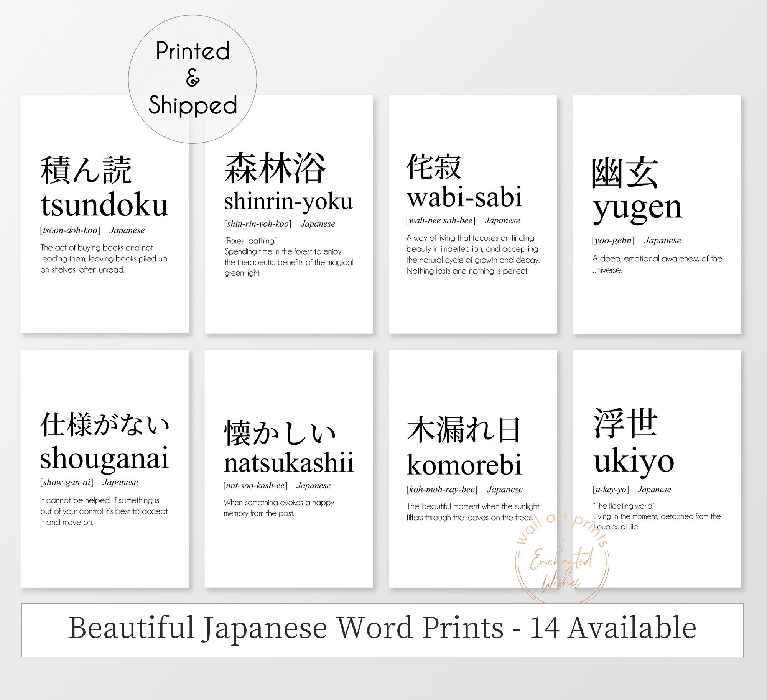This screenshot has height=700, width=767.
Task: Click the 'Beautiful Japanese Word Prints - 14 Available' banner
Action: [382, 630]
